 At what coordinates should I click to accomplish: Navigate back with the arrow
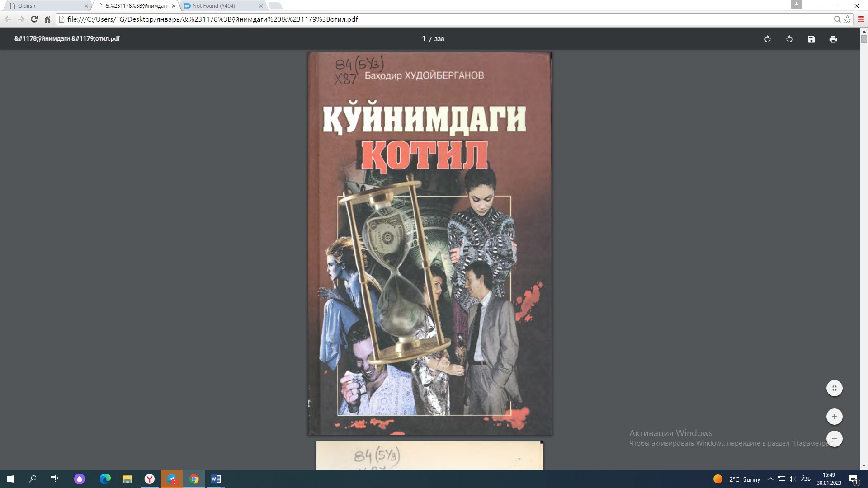[8, 19]
